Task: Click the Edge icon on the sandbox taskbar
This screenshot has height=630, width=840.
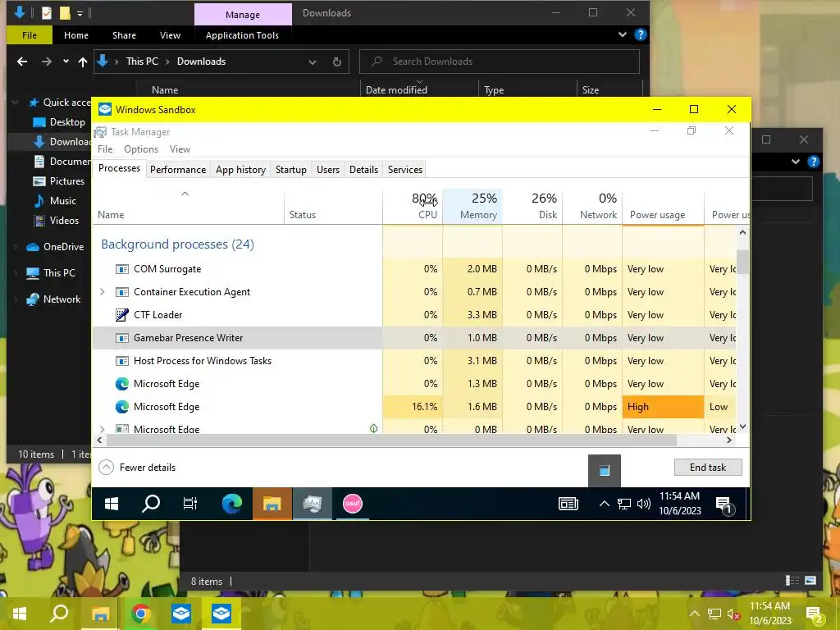Action: 232,504
